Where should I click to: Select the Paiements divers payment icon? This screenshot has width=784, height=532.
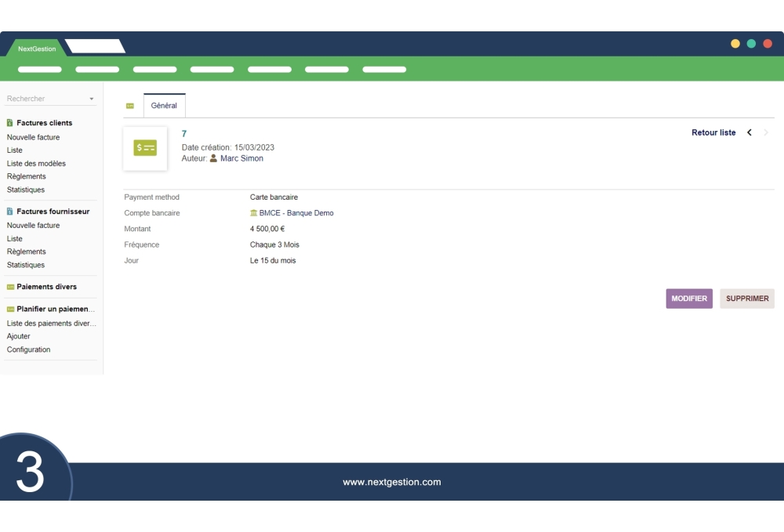[x=9, y=287]
